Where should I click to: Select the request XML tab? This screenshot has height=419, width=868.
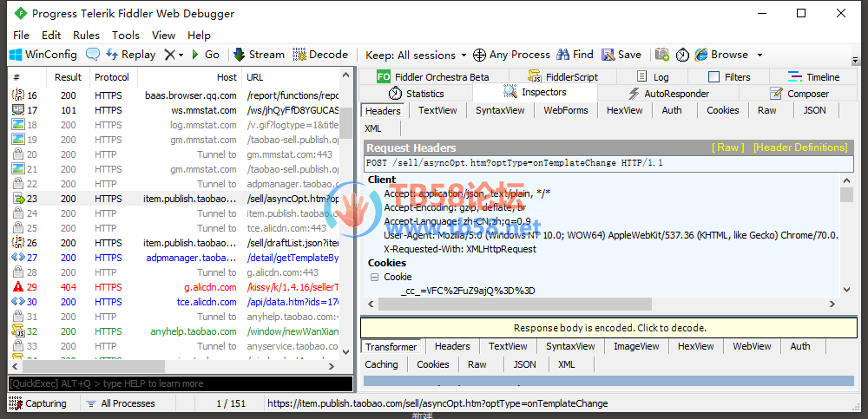373,128
